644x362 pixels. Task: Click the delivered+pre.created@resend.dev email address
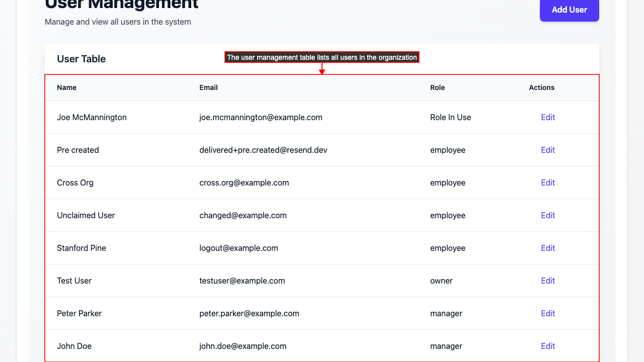point(263,150)
